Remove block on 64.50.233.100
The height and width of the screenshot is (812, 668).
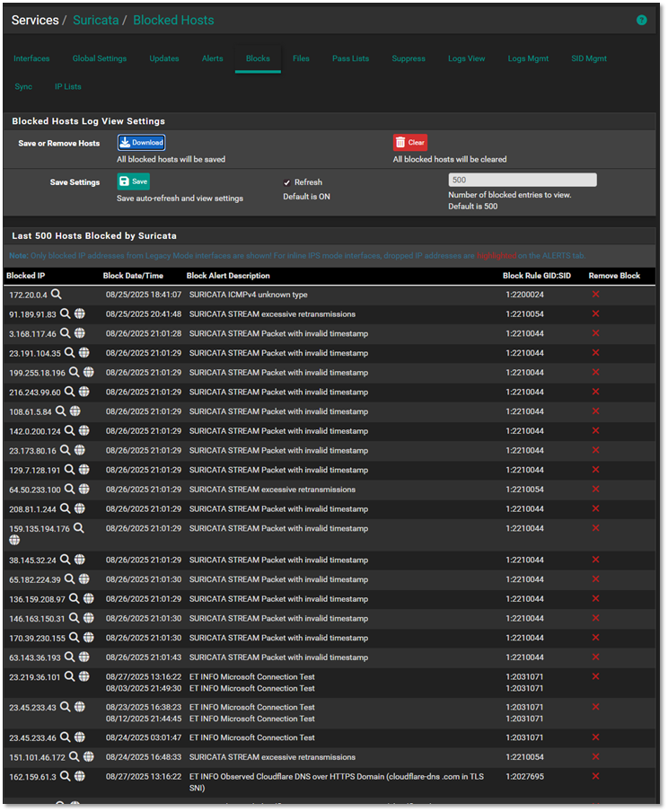point(596,490)
